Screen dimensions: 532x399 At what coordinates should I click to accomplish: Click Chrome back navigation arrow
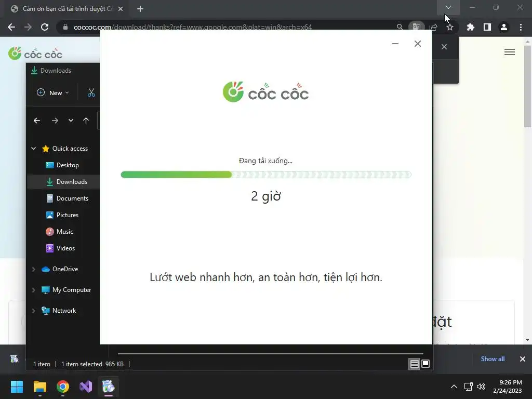pos(11,27)
